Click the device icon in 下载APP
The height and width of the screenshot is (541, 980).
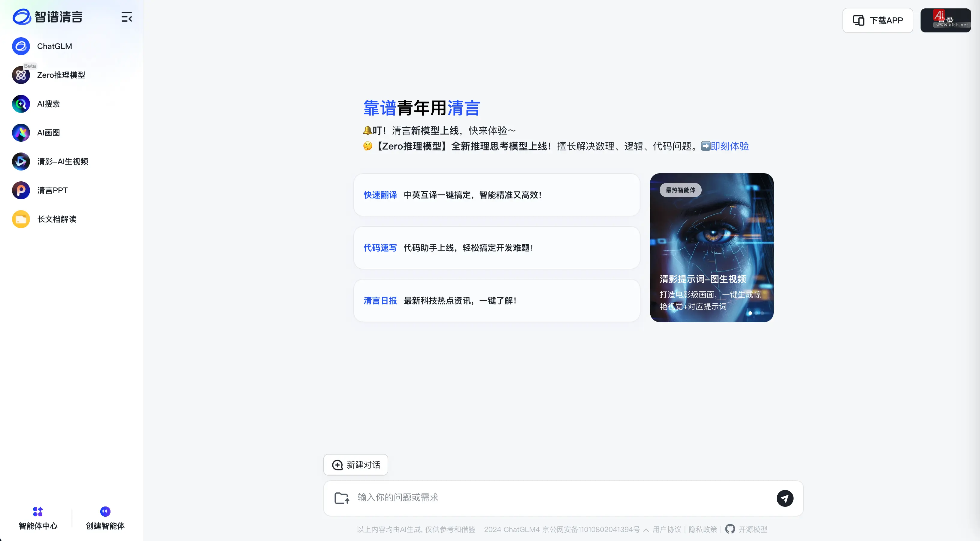[859, 20]
